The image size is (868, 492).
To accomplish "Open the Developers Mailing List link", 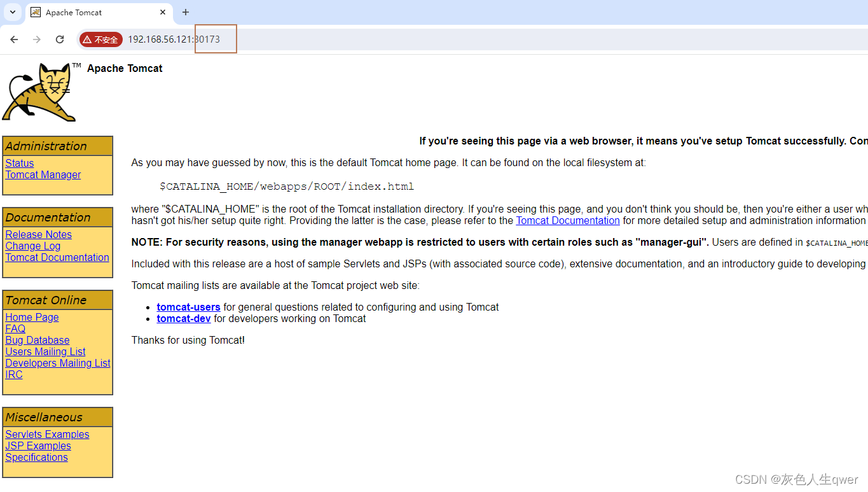I will (58, 363).
